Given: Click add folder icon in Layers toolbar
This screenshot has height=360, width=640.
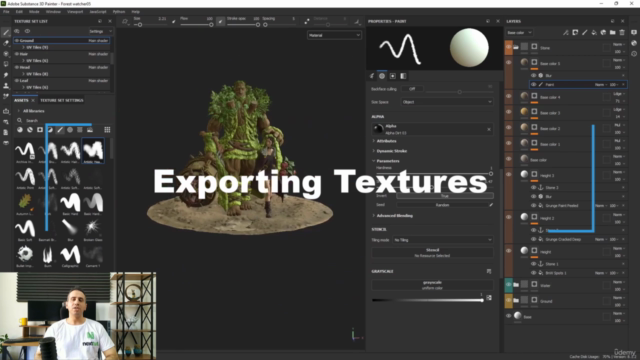Looking at the screenshot, I should click(x=613, y=32).
